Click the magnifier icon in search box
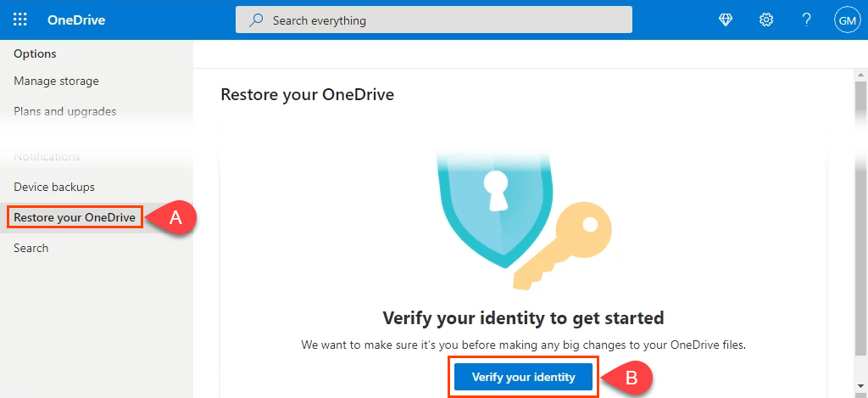 256,20
